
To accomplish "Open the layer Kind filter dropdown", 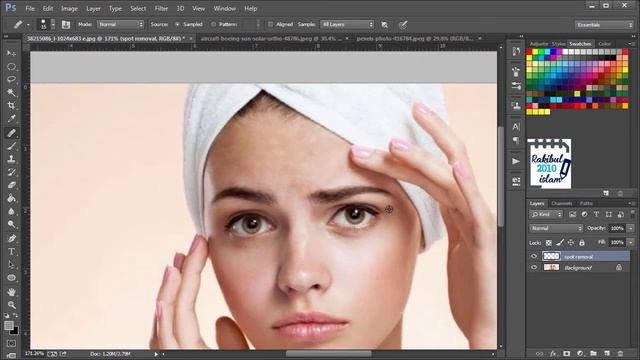I will (x=546, y=214).
